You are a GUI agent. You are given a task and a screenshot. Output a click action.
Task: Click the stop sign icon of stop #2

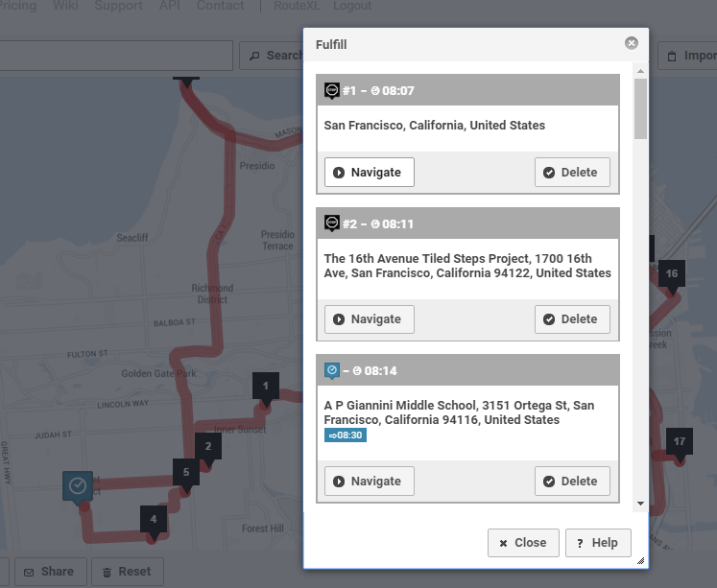332,223
